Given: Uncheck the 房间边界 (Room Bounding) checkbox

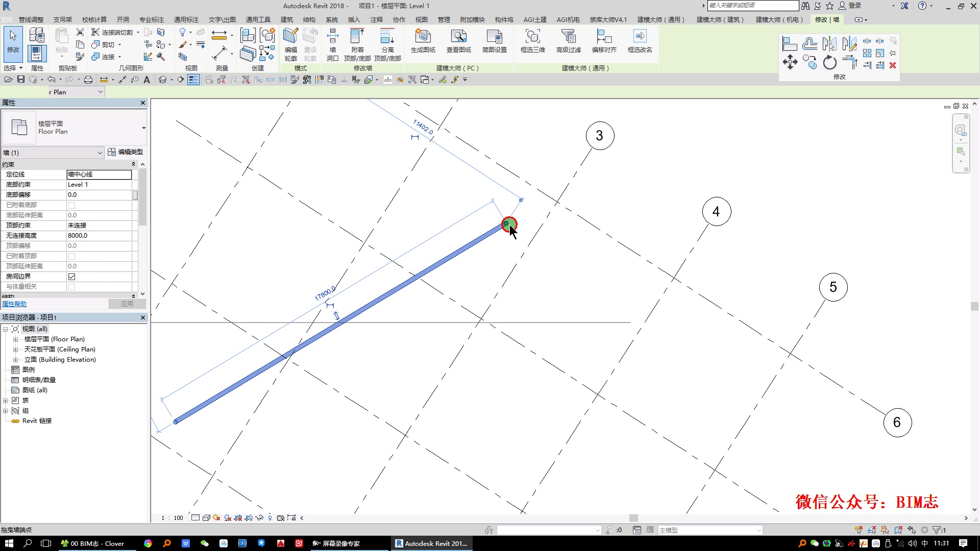Looking at the screenshot, I should pos(72,277).
